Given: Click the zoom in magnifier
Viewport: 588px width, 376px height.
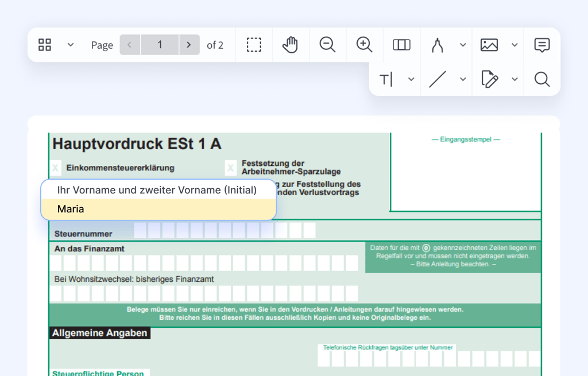Looking at the screenshot, I should click(364, 45).
